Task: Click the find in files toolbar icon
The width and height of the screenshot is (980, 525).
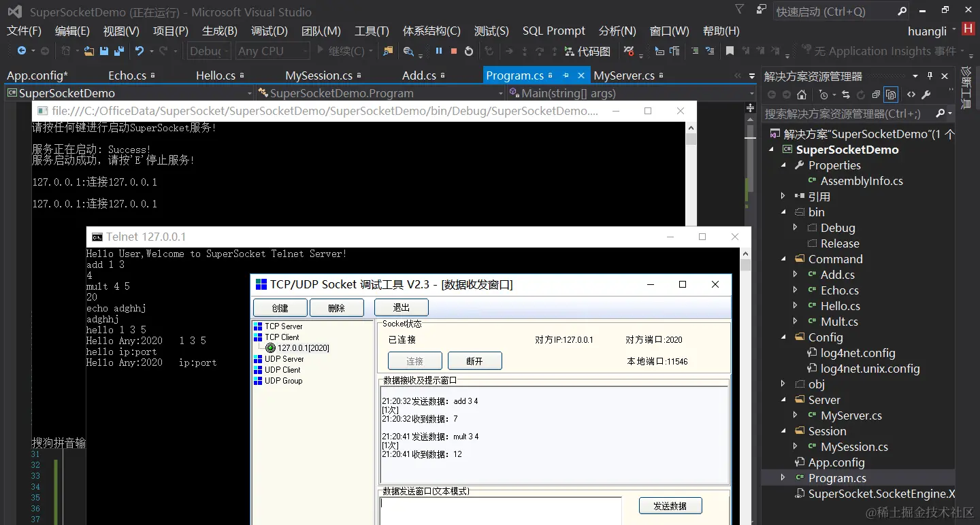Action: (x=388, y=51)
